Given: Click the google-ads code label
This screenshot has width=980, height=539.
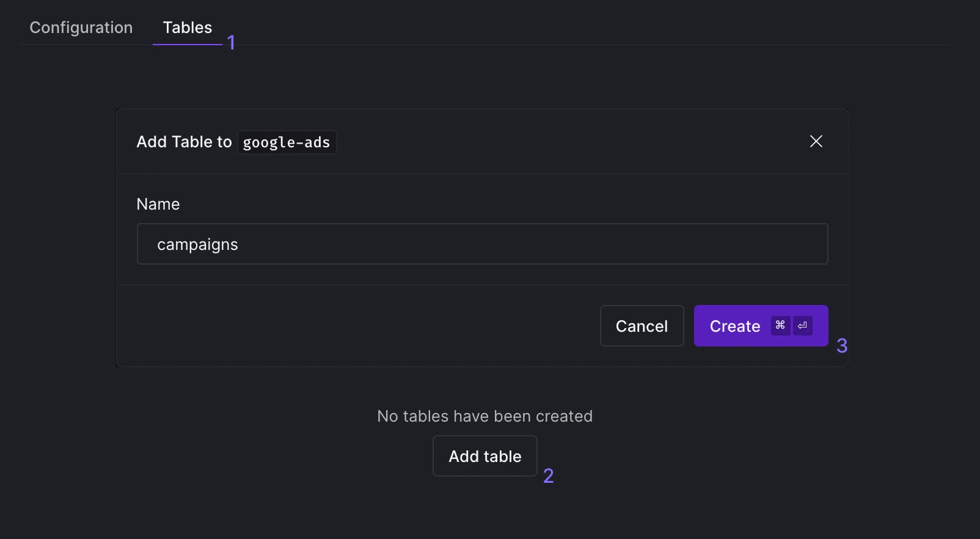Looking at the screenshot, I should (x=287, y=142).
